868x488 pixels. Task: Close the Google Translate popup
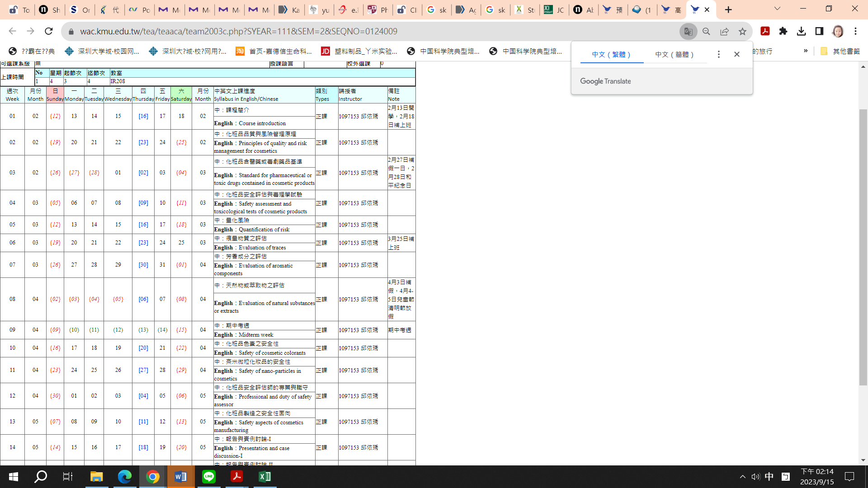(x=737, y=54)
